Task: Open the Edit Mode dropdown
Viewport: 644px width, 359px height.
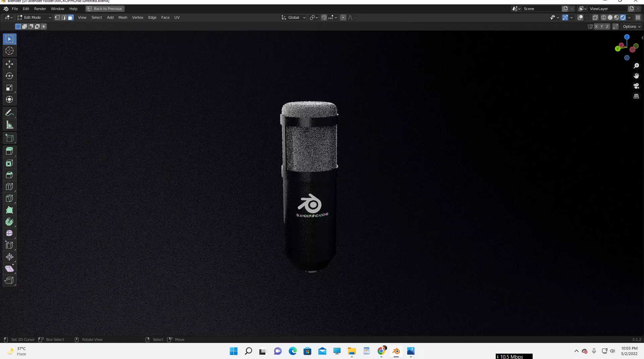Action: [x=35, y=17]
